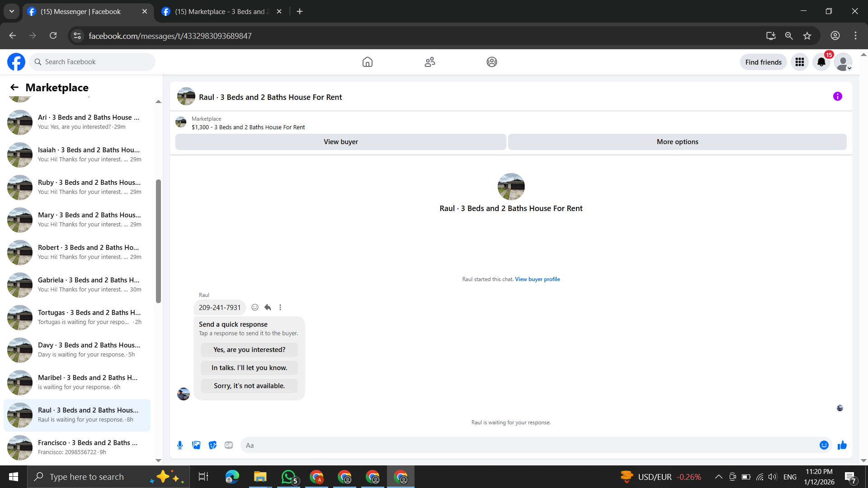
Task: Attach a photo using the image icon
Action: 196,445
